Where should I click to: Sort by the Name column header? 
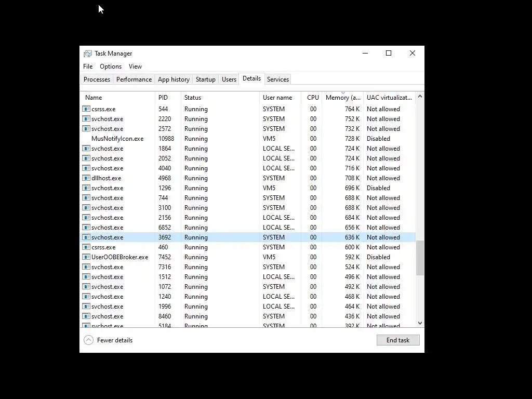(x=118, y=97)
